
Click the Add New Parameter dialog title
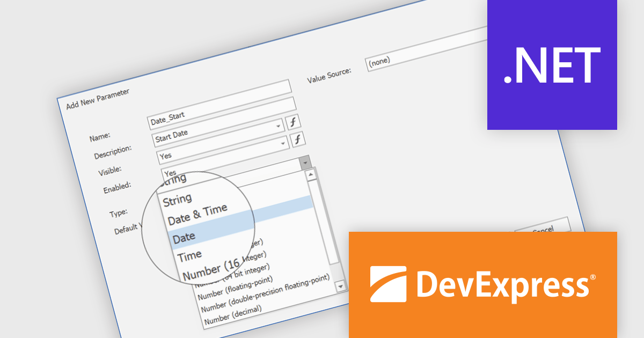[x=98, y=99]
